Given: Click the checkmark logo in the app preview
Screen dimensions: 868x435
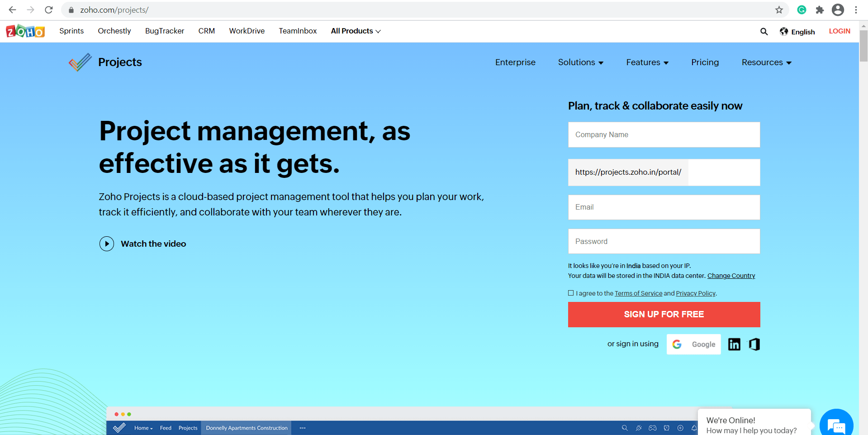Looking at the screenshot, I should click(119, 428).
